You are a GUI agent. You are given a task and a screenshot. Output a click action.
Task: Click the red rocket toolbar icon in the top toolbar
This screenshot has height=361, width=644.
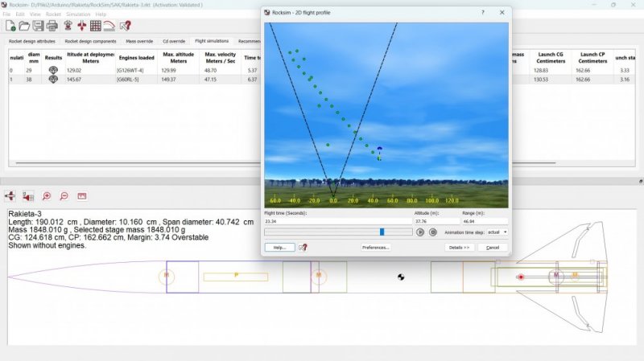[x=82, y=26]
